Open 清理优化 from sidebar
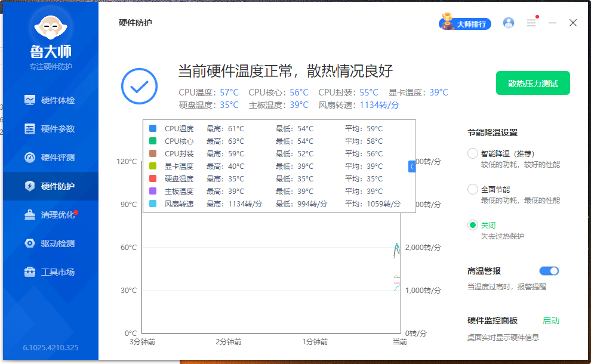 coord(51,215)
